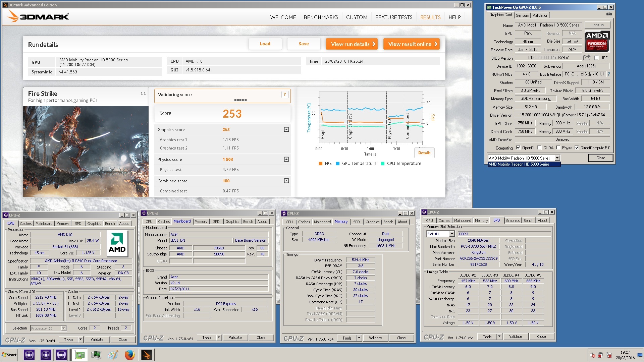
Task: Click the GPU-Z screenshot camera icon
Action: 609,14
